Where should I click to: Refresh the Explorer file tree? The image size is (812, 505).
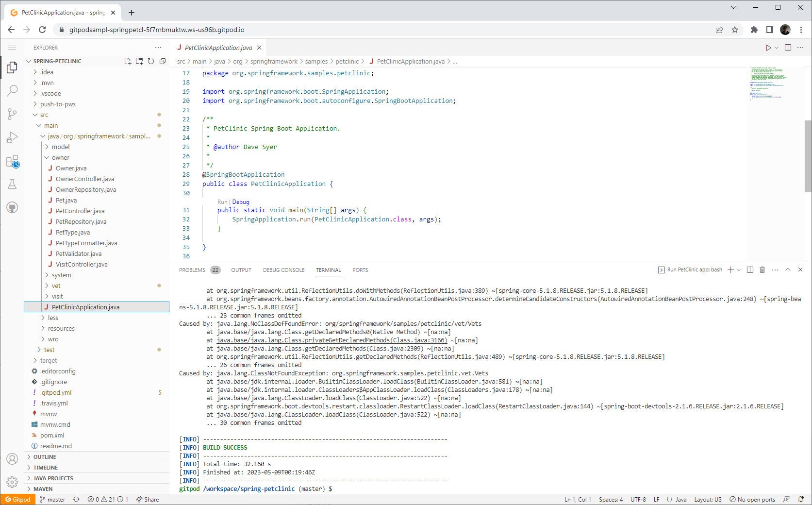(151, 61)
